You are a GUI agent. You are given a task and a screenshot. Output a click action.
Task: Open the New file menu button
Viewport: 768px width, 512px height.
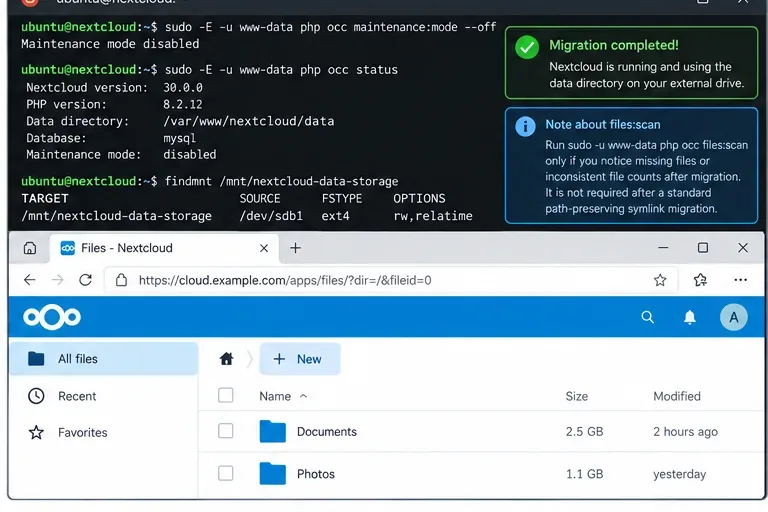click(x=300, y=359)
